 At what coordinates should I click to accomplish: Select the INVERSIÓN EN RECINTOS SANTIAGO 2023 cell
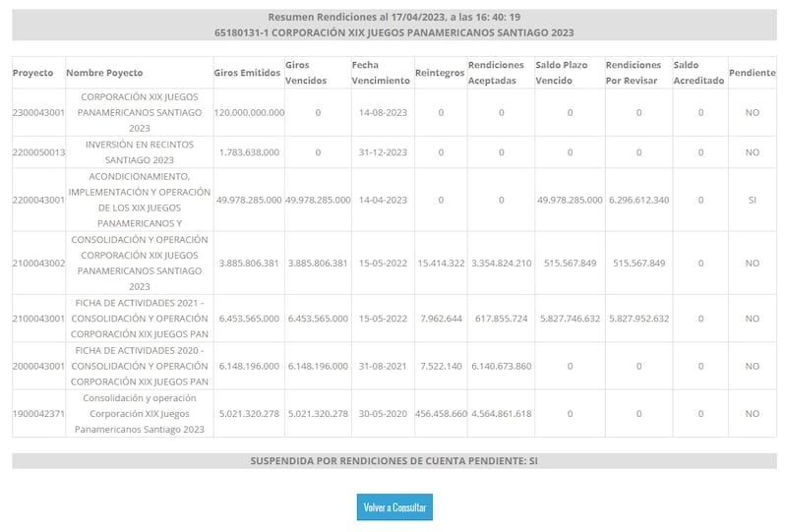point(138,152)
